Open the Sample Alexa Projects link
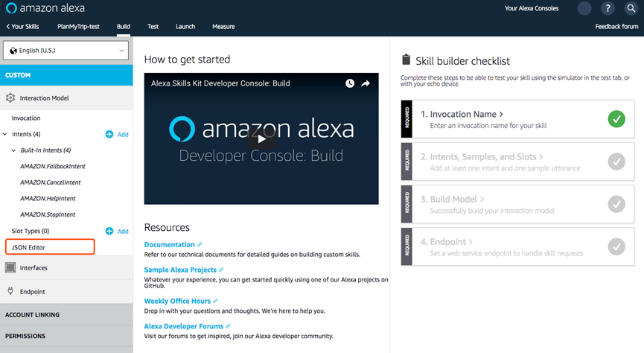The image size is (644, 353). (180, 270)
